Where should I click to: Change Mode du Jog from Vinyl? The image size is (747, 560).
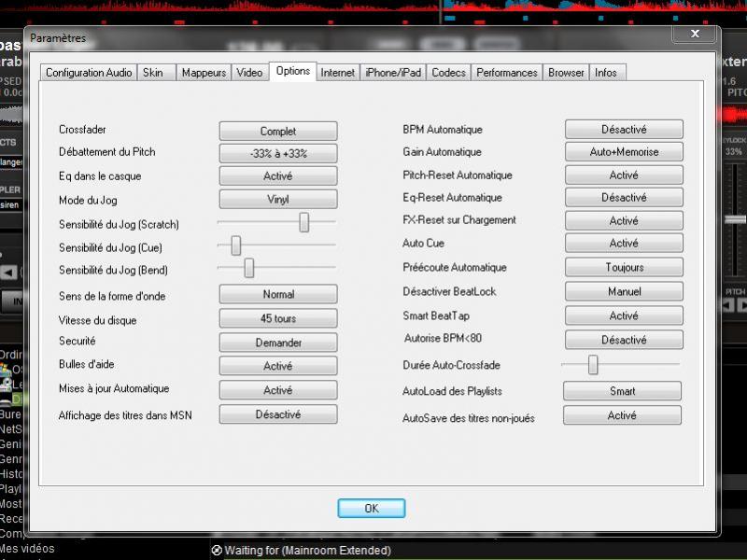click(278, 199)
